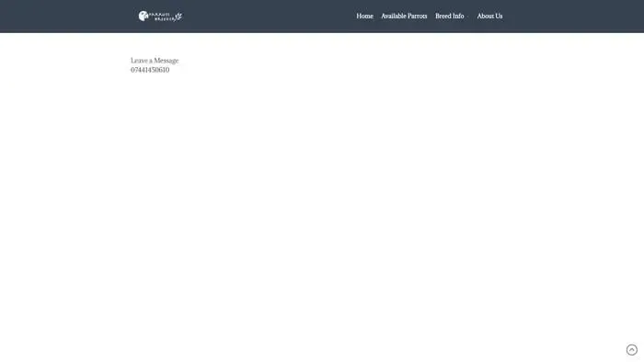Go to the Home page
This screenshot has height=362, width=644.
tap(364, 16)
